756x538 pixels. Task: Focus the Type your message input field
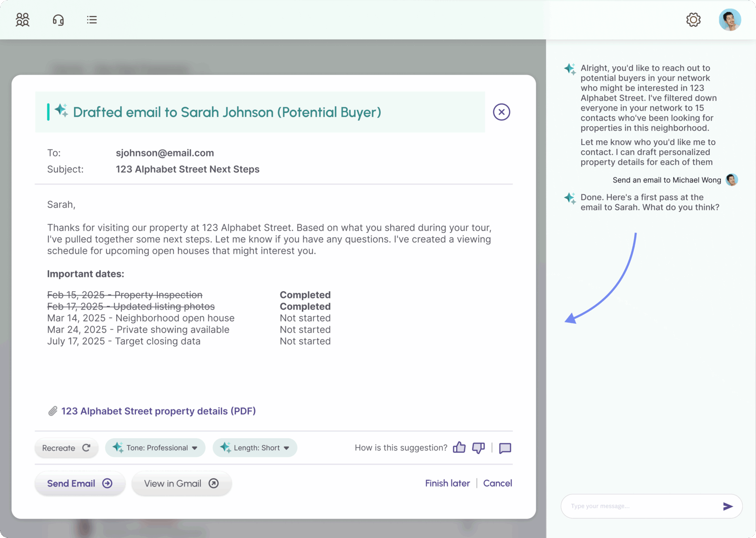644,506
